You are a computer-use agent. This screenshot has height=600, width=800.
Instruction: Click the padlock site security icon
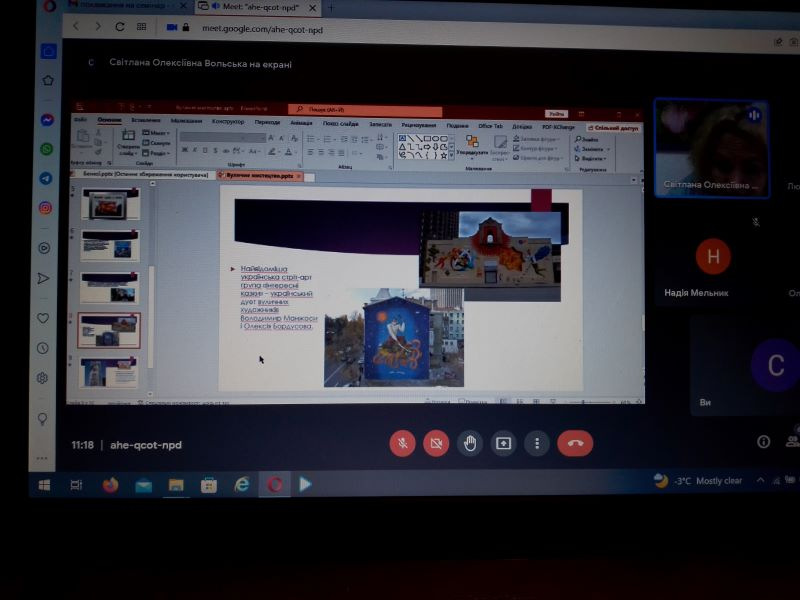click(x=186, y=28)
